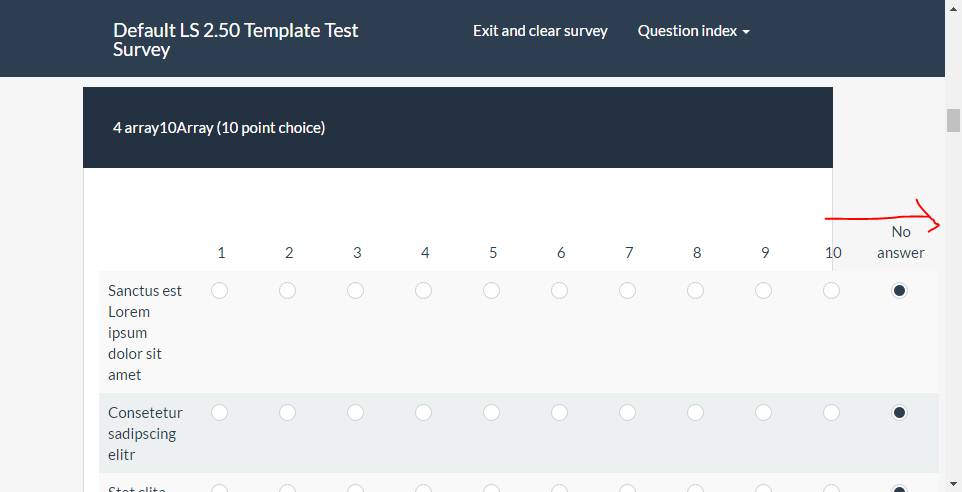Choose No answer for Sanctus est Lorem ipsum
The image size is (962, 492).
900,291
